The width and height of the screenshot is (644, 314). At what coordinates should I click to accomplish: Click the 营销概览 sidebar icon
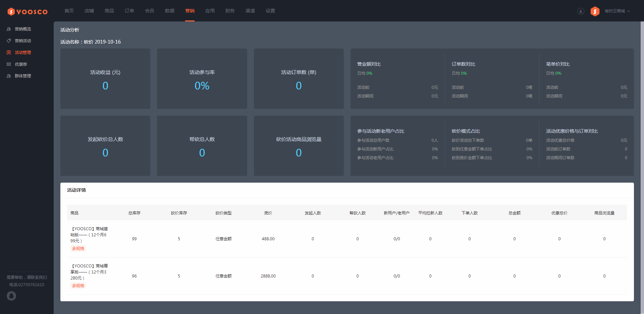click(9, 29)
